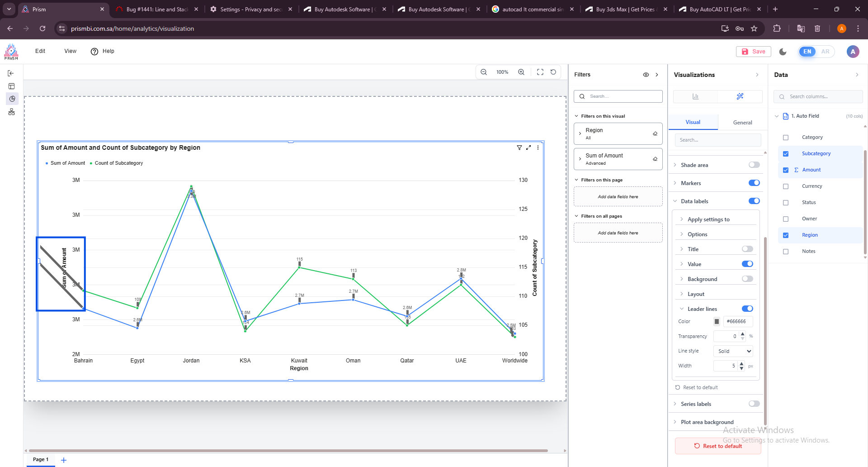Check the Category column checkbox
This screenshot has height=467, width=868.
pos(786,138)
